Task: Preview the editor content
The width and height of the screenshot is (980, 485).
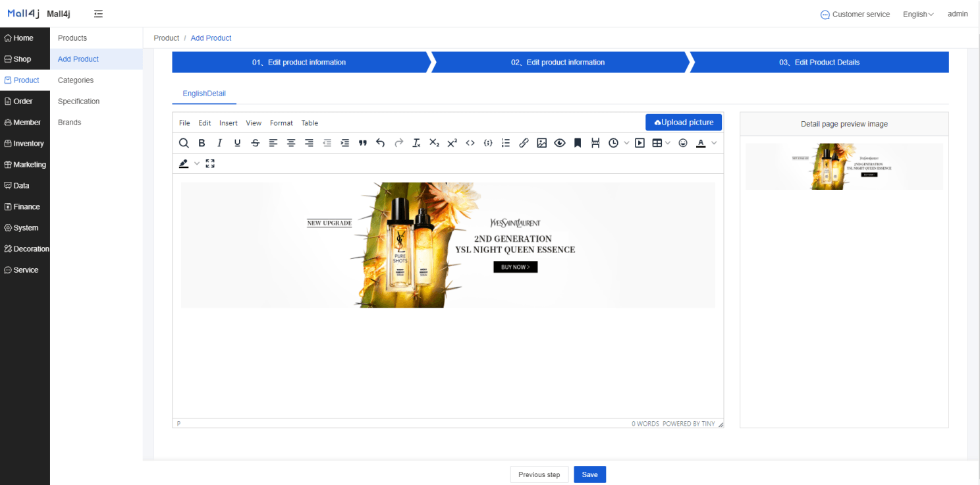Action: (x=560, y=143)
